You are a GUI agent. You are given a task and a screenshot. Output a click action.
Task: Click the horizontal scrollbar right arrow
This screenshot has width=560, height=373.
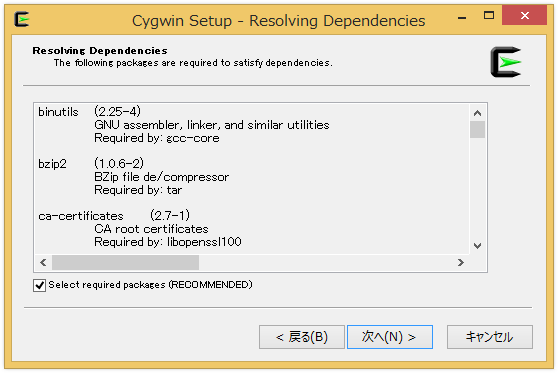[460, 263]
